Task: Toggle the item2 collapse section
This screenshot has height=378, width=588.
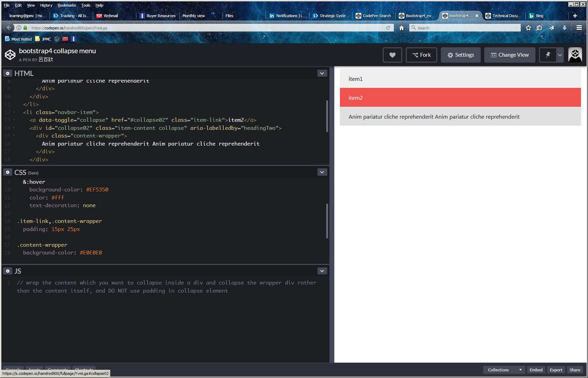Action: click(460, 98)
